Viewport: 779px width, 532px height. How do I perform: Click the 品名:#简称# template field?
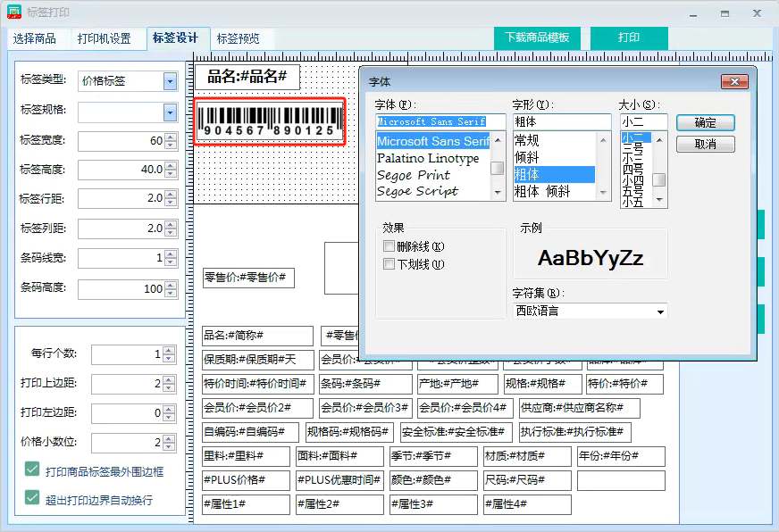coord(257,336)
